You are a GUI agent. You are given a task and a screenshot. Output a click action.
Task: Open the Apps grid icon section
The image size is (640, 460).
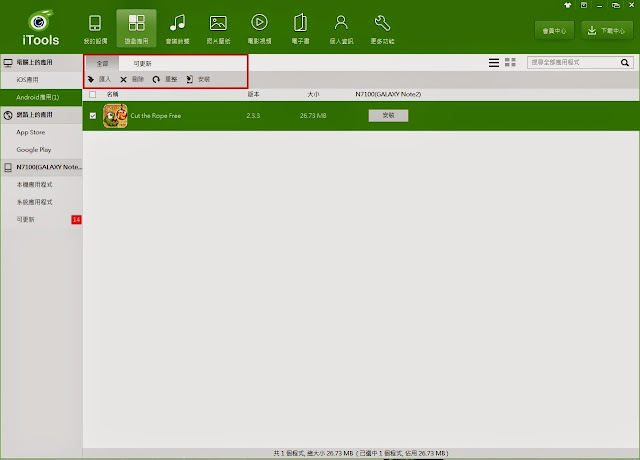point(136,28)
